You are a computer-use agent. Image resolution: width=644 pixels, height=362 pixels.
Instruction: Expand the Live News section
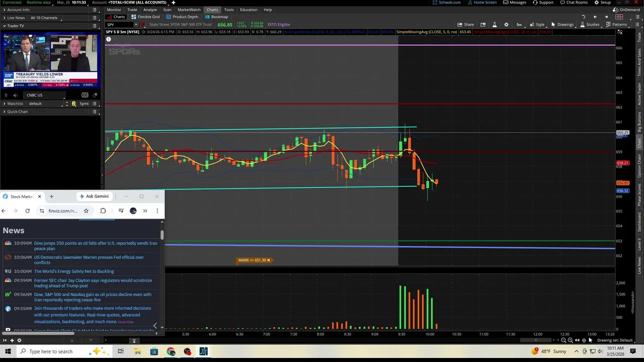5,18
